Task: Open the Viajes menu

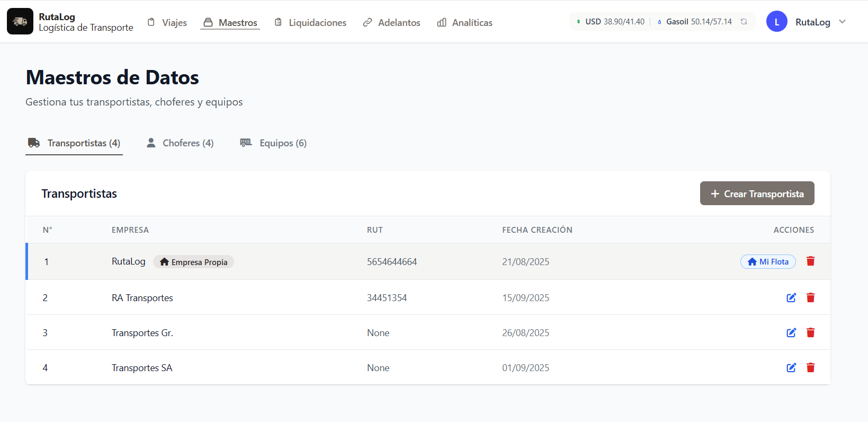Action: click(167, 22)
